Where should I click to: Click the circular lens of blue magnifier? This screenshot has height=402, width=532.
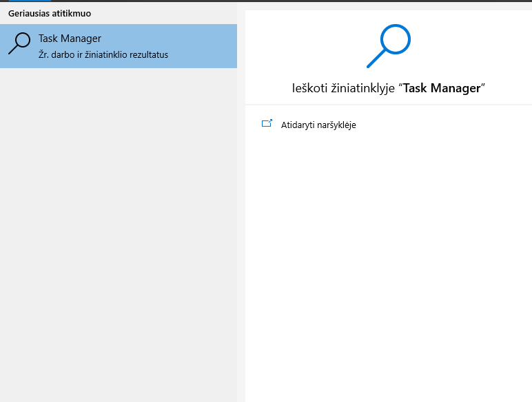click(396, 39)
